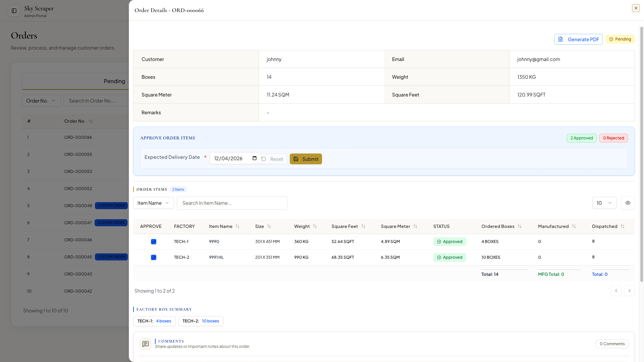This screenshot has height=362, width=644.
Task: Click the 10 BOXES ordered cell
Action: [491, 257]
